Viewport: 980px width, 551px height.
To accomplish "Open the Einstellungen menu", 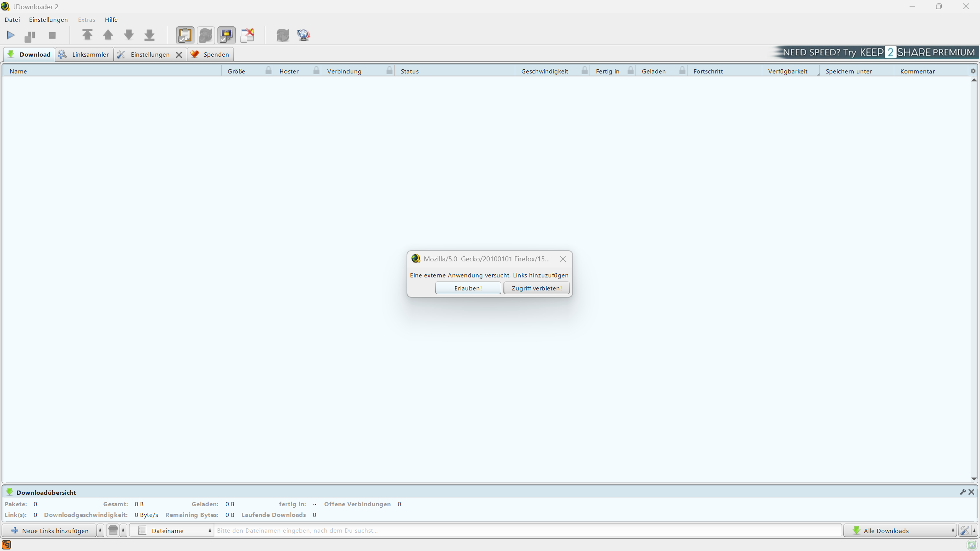I will pyautogui.click(x=48, y=20).
